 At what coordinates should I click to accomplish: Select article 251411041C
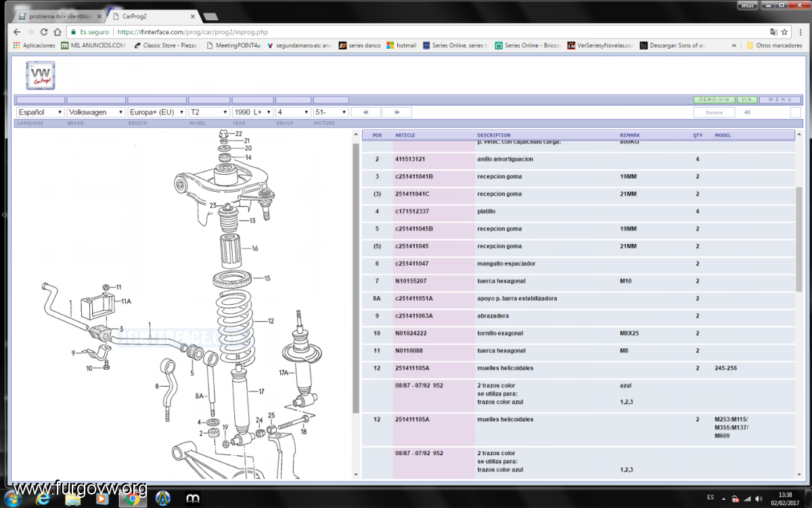tap(412, 194)
